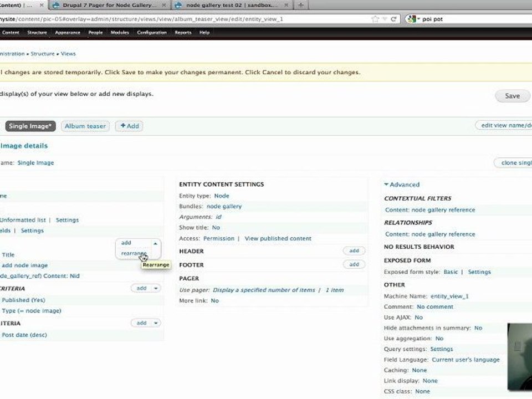Image resolution: width=532 pixels, height=399 pixels.
Task: Edit Bundles node gallery setting
Action: point(224,206)
